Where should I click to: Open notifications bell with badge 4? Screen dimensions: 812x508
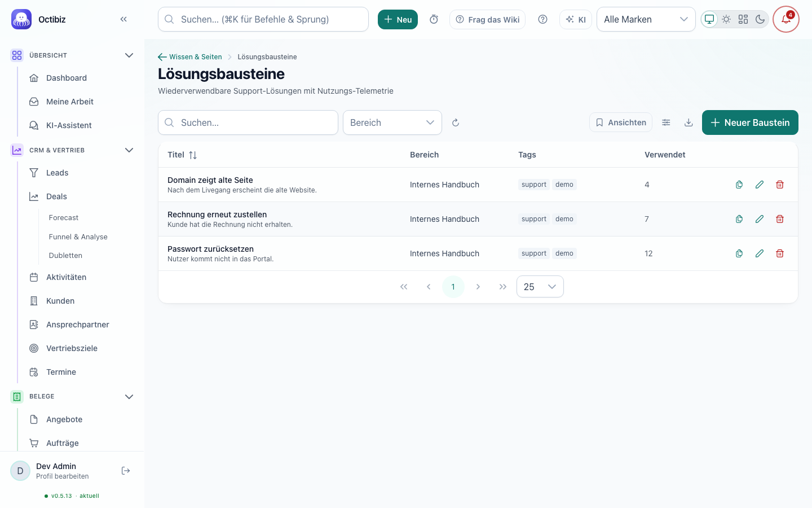785,19
